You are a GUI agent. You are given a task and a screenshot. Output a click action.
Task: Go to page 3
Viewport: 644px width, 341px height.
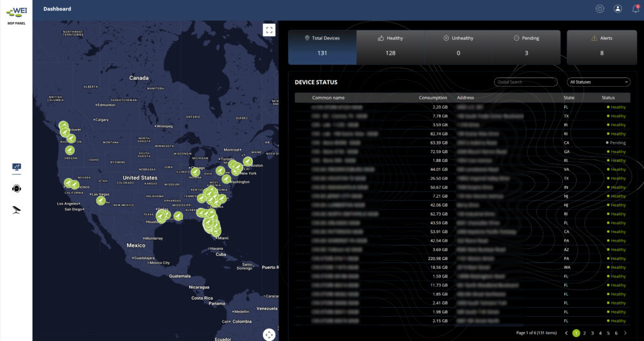pyautogui.click(x=592, y=333)
